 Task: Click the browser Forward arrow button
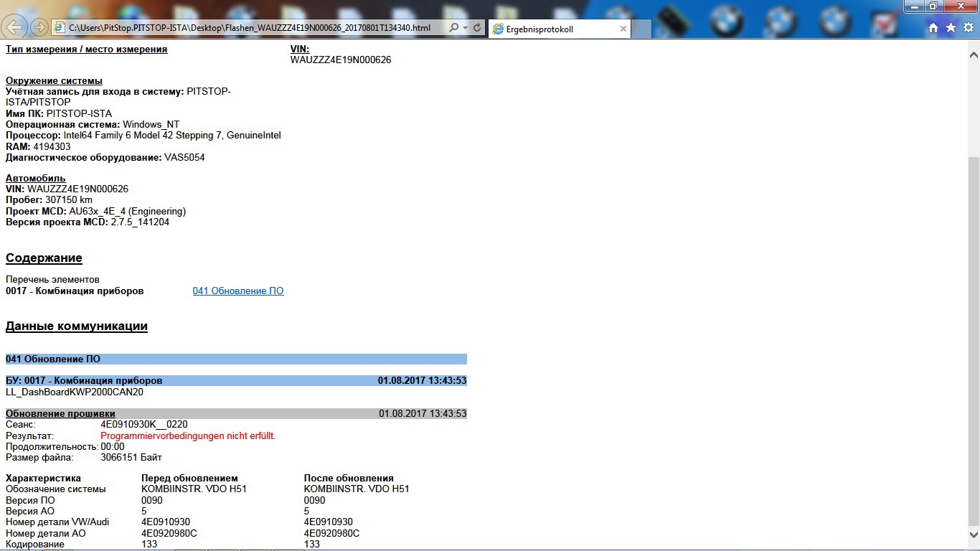point(39,27)
